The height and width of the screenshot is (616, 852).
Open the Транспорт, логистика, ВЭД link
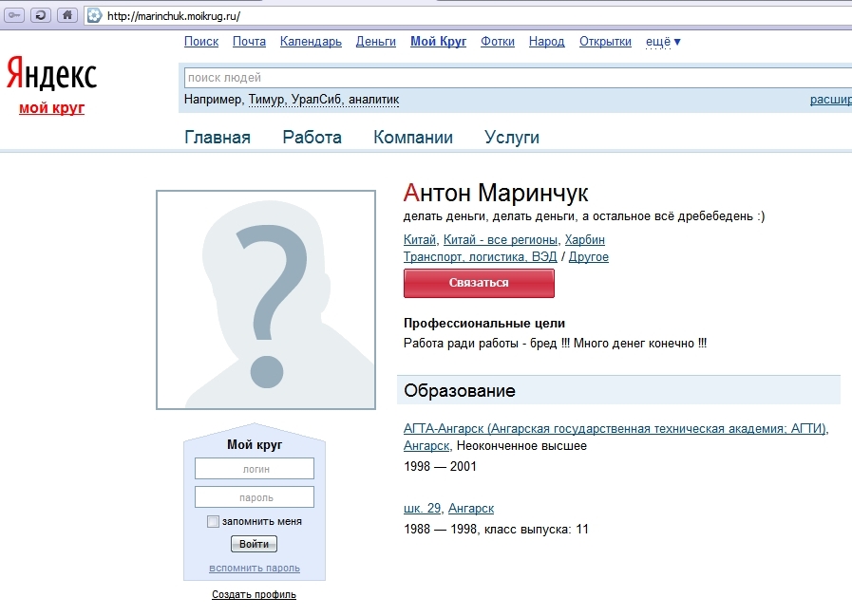pos(480,257)
